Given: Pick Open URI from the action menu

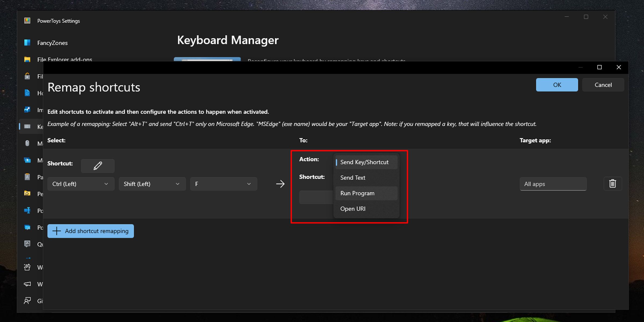Looking at the screenshot, I should click(353, 209).
